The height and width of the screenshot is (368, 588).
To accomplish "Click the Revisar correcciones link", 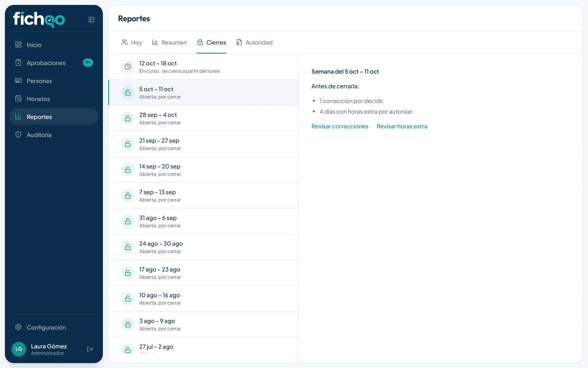I will tap(340, 126).
